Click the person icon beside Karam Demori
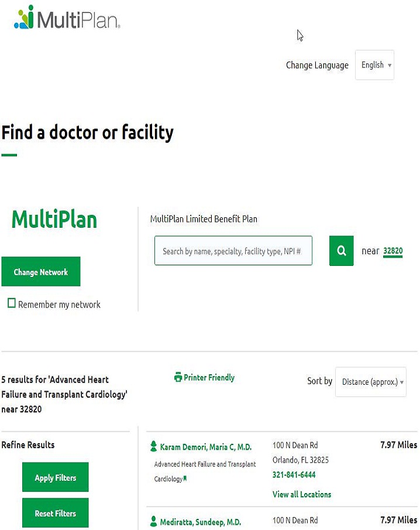This screenshot has width=420, height=530. [x=153, y=446]
